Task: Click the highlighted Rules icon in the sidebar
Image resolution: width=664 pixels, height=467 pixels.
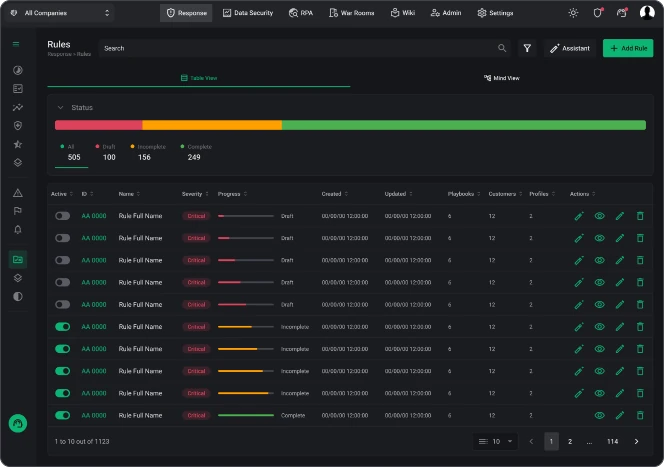Action: [x=18, y=260]
